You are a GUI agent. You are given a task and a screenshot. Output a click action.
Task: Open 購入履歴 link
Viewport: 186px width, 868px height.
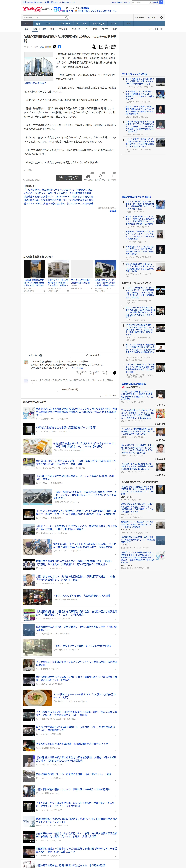(x=152, y=18)
